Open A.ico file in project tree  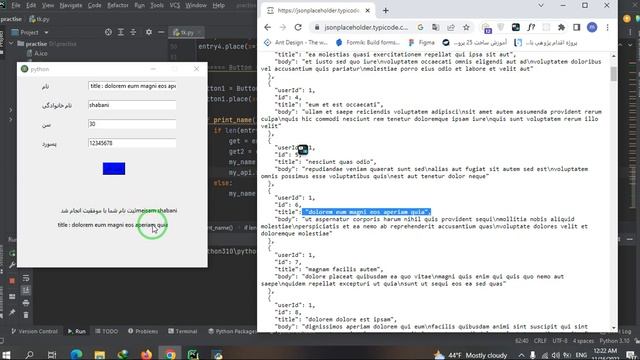click(37, 53)
